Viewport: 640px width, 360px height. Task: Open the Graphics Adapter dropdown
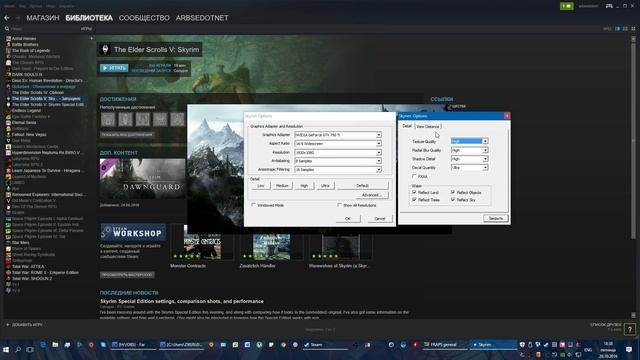(x=338, y=135)
